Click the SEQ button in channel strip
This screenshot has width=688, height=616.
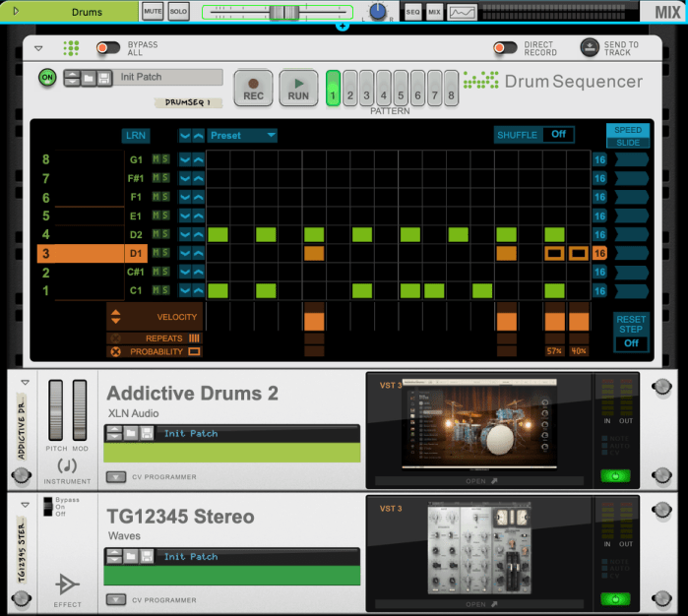(x=412, y=12)
